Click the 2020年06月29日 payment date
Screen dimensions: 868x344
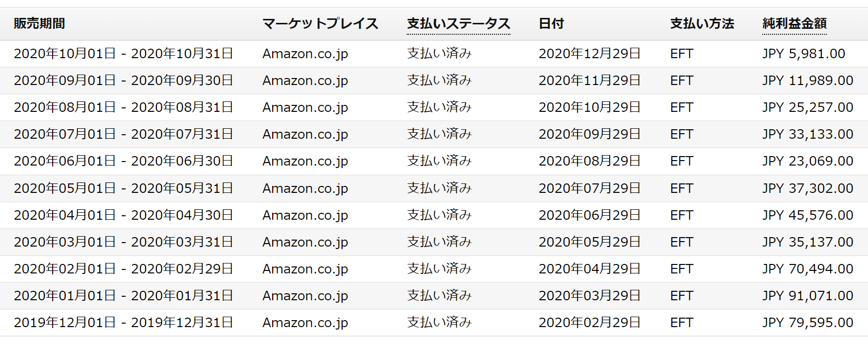589,215
